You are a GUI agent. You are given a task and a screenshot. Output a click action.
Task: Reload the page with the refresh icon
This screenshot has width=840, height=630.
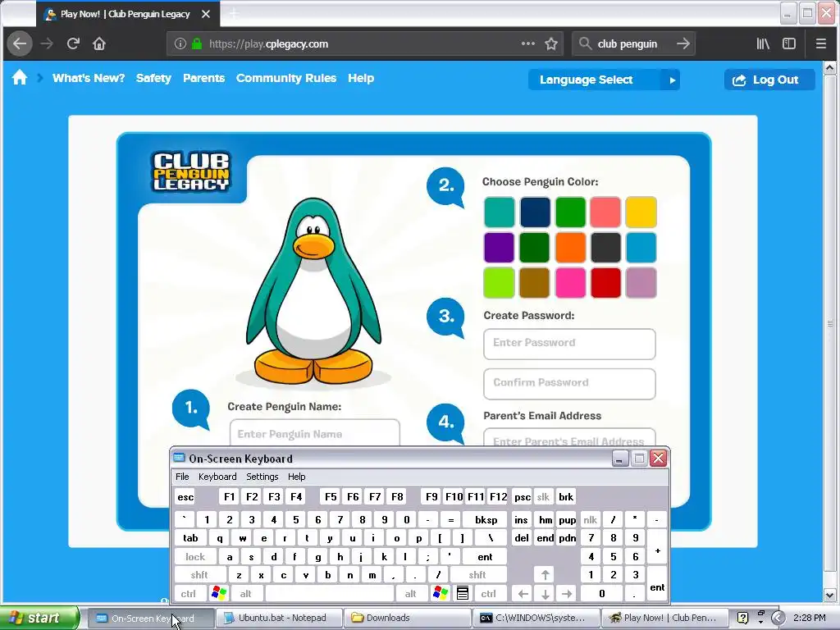[x=73, y=43]
